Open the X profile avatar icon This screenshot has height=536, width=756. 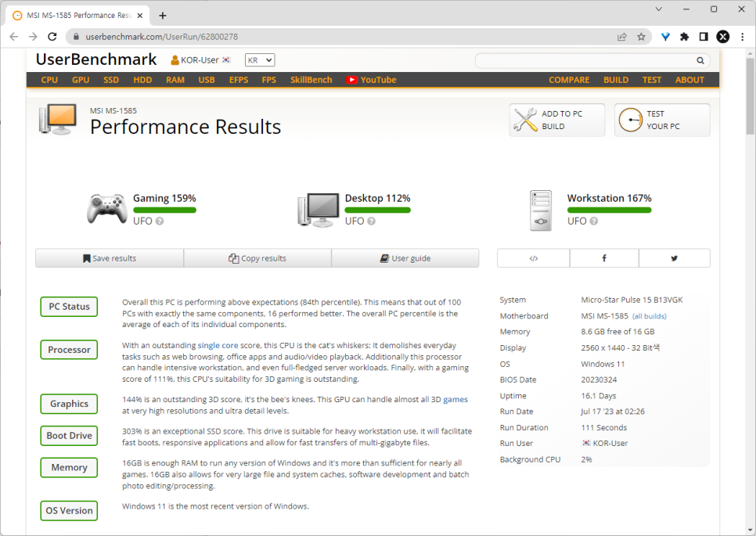tap(722, 37)
